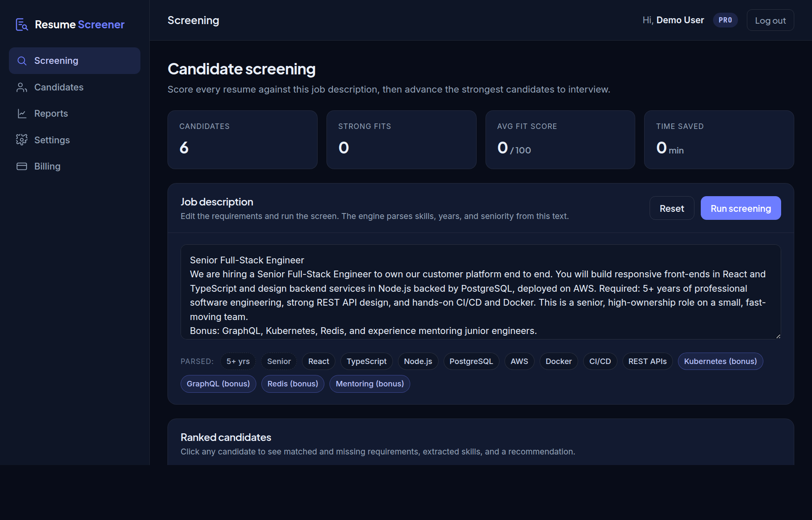Click the 'PARSED:' label
812x520 pixels.
coord(197,361)
